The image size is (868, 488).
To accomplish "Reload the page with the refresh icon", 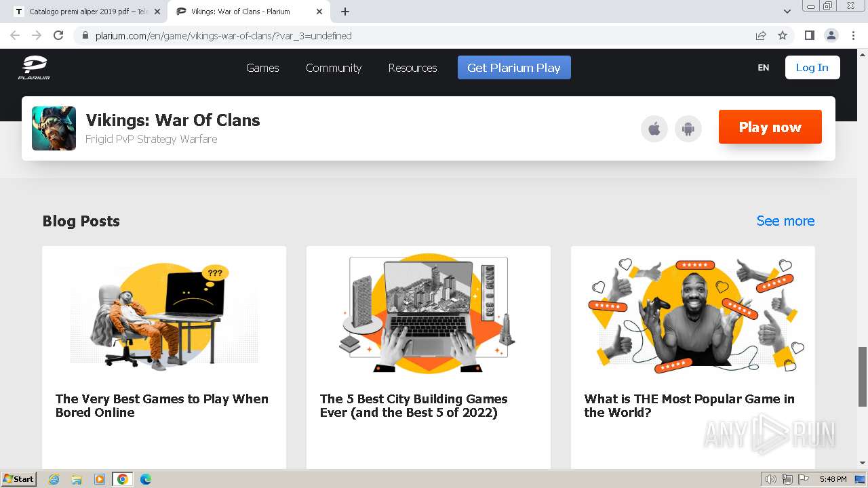I will [58, 35].
